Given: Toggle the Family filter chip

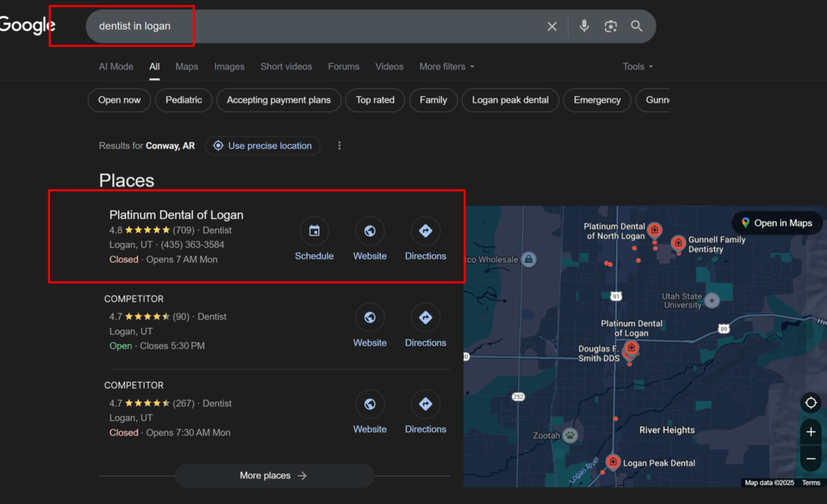Looking at the screenshot, I should coord(434,100).
